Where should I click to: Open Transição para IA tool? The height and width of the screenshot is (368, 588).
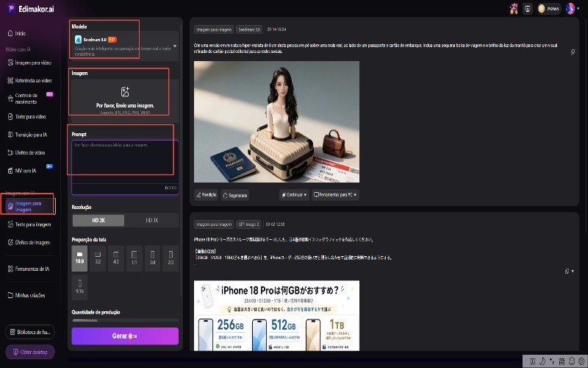tap(27, 135)
